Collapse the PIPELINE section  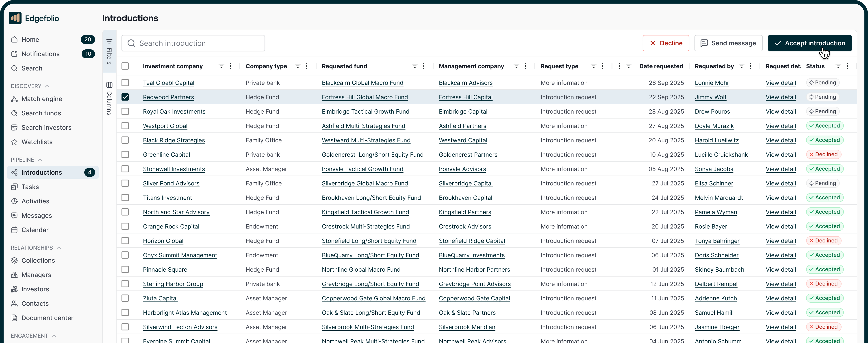click(x=40, y=160)
